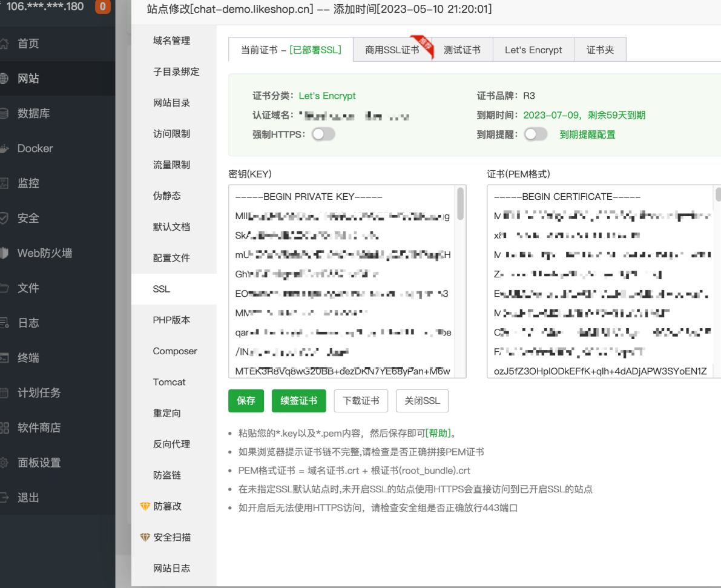Click the Docker icon in sidebar
721x588 pixels.
[x=4, y=148]
